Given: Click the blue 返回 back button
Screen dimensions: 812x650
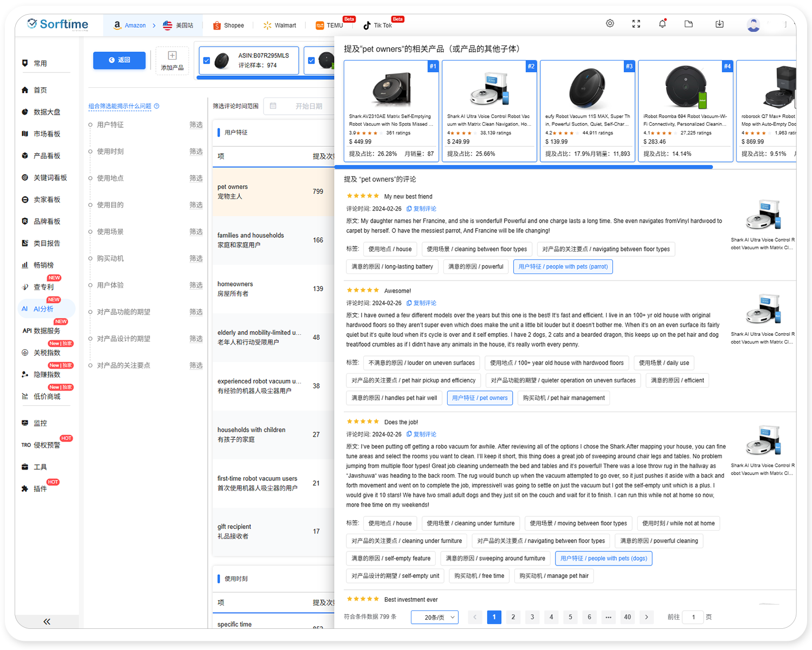Looking at the screenshot, I should [119, 60].
